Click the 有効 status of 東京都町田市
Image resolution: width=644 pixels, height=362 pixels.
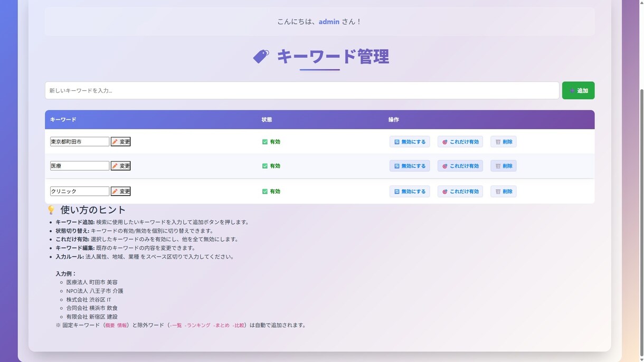(x=271, y=141)
